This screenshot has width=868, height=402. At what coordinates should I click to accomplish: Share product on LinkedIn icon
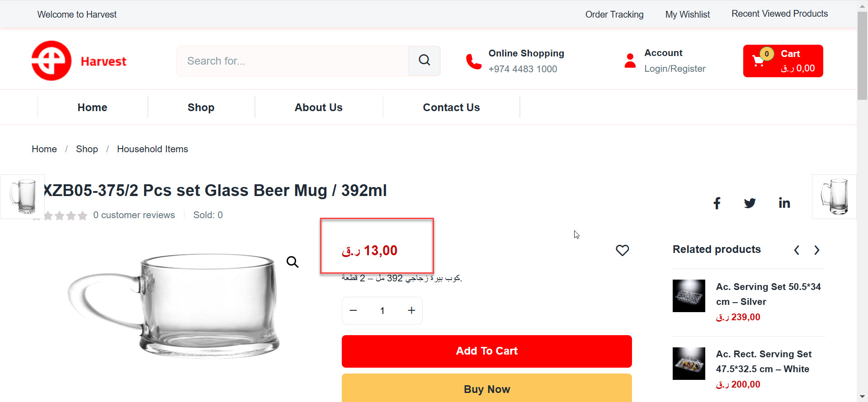(x=784, y=203)
